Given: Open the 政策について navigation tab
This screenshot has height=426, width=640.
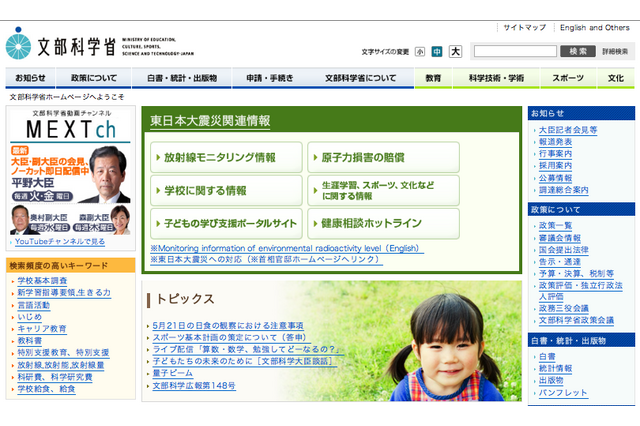Looking at the screenshot, I should pos(93,78).
